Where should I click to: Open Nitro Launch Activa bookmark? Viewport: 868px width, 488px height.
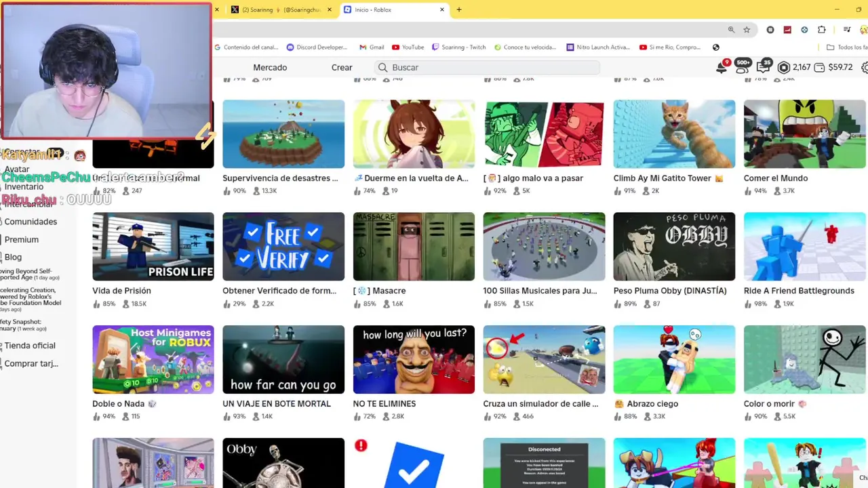pyautogui.click(x=598, y=47)
